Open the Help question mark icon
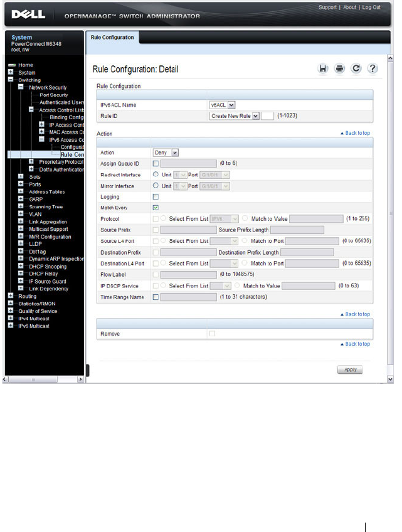 372,68
